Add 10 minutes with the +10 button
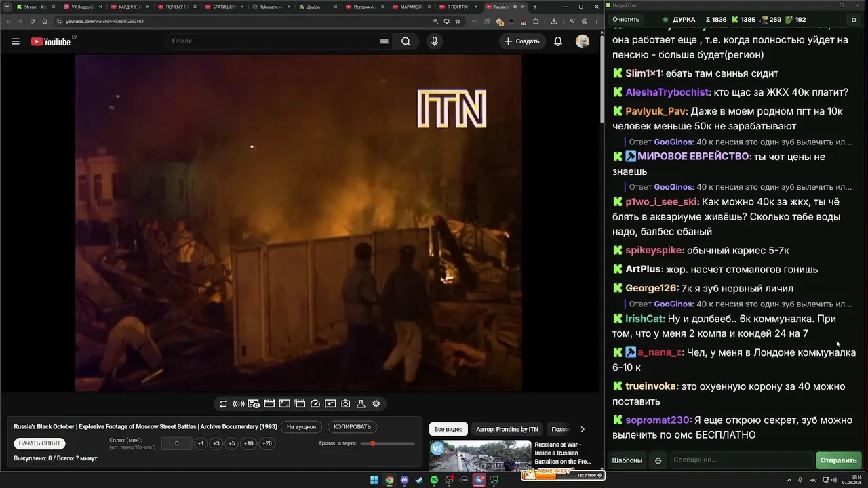This screenshot has height=488, width=868. [249, 443]
